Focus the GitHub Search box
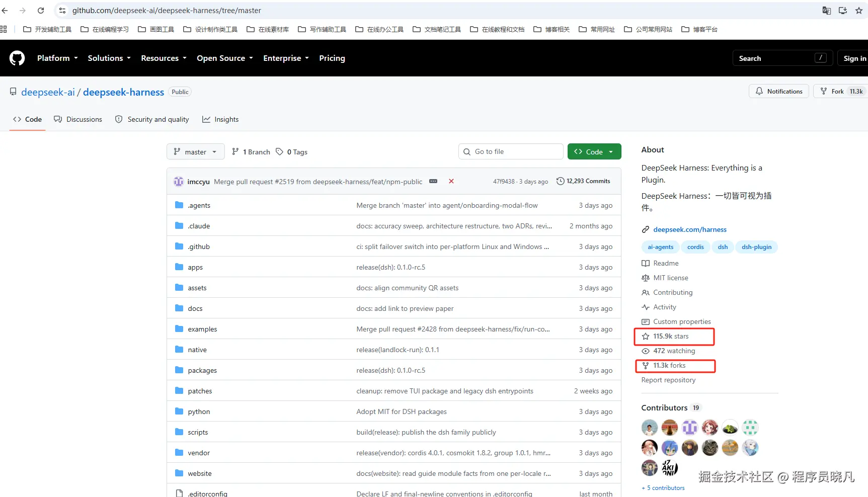Viewport: 868px width, 497px height. (782, 58)
